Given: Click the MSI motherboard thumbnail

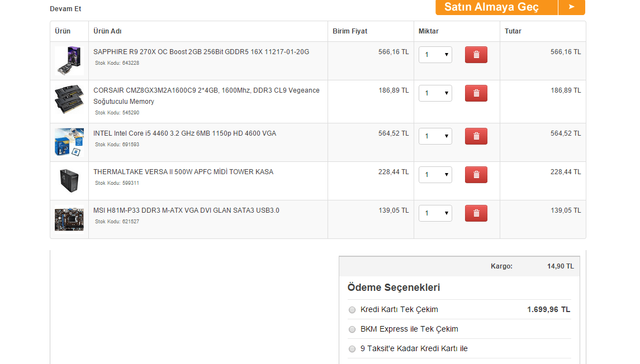Looking at the screenshot, I should click(x=69, y=219).
